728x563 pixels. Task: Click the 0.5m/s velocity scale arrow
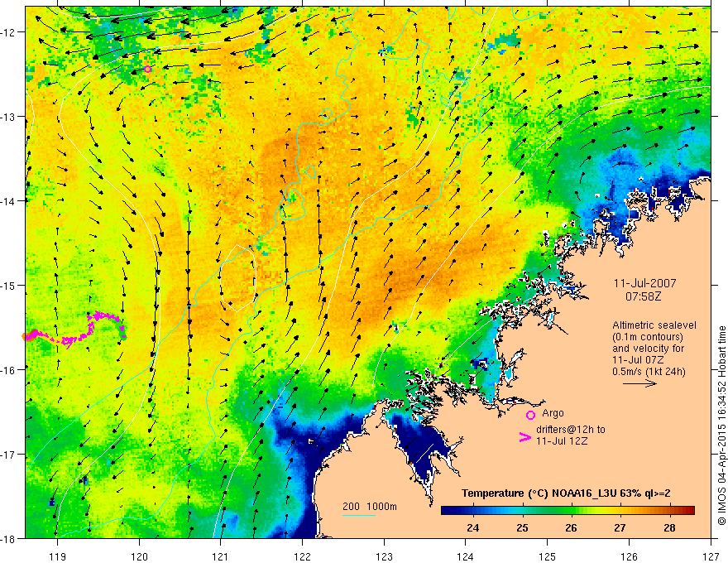[639, 383]
